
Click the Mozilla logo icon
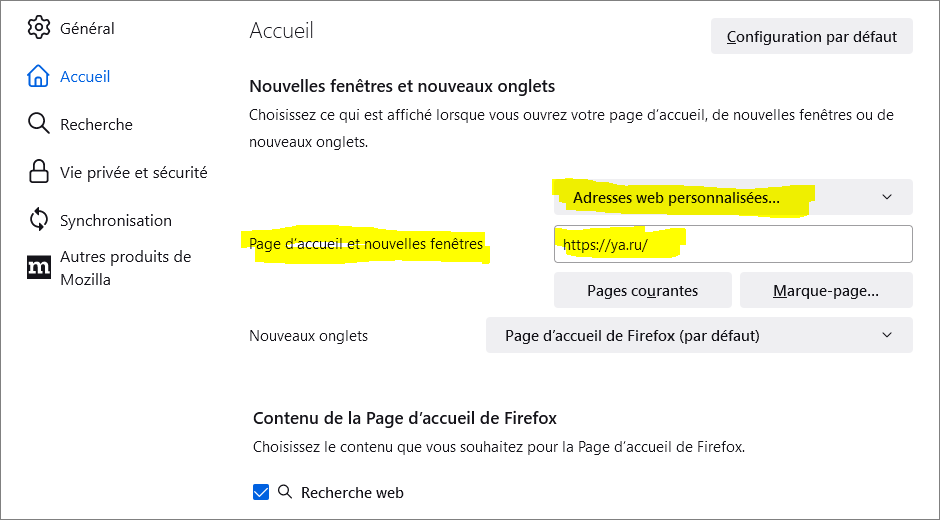39,267
